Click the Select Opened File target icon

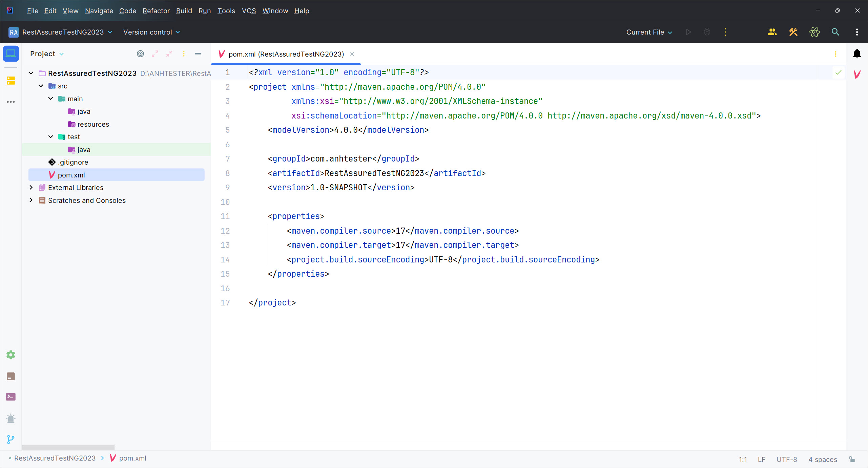click(x=140, y=54)
